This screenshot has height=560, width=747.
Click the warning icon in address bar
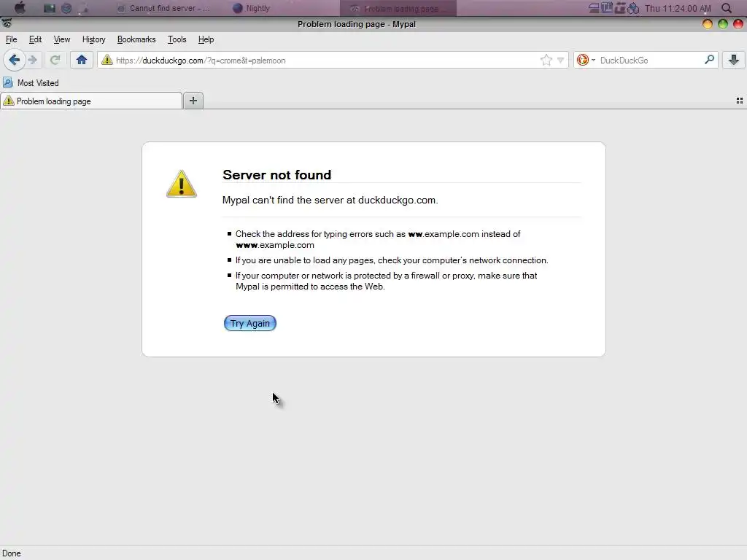click(107, 60)
